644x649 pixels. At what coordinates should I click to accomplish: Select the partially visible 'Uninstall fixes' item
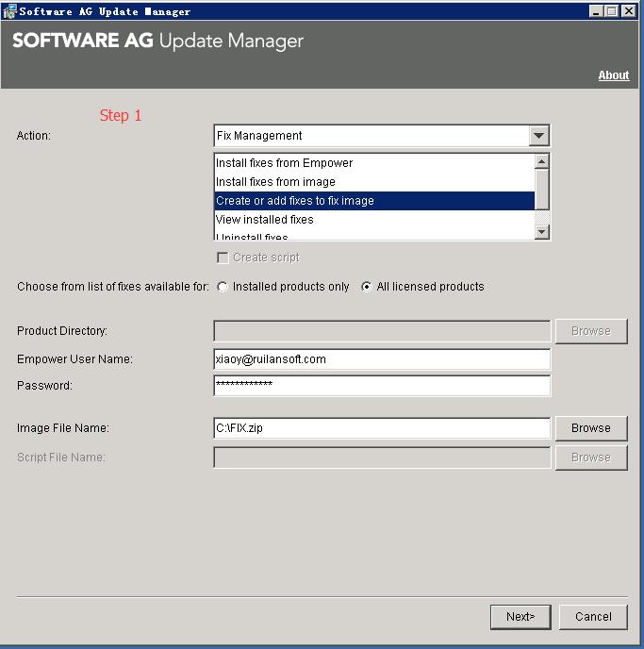pos(374,236)
